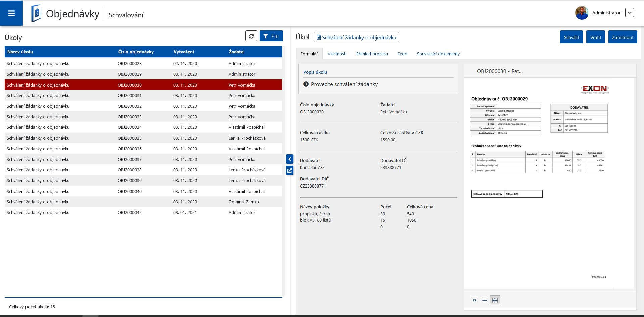Open task in new window icon

point(290,170)
